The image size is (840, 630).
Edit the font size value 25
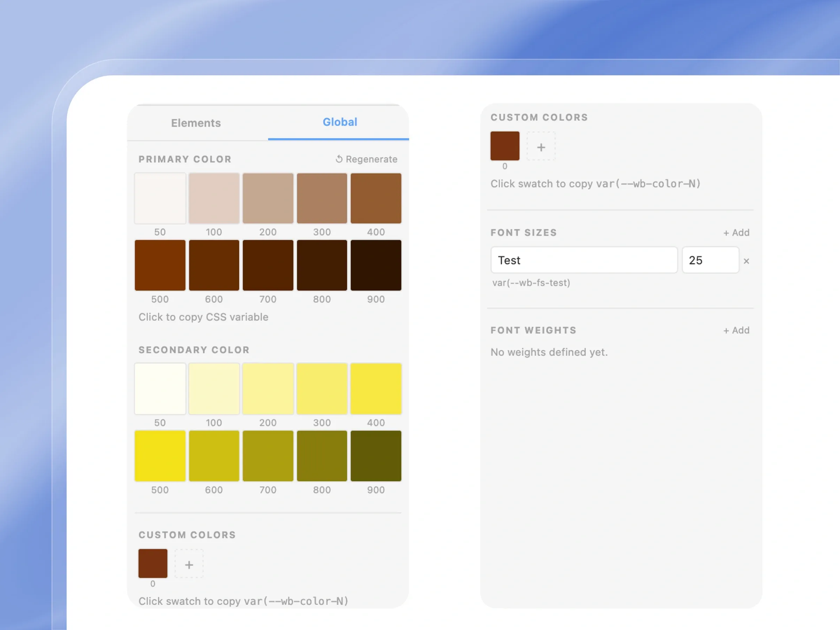click(710, 260)
